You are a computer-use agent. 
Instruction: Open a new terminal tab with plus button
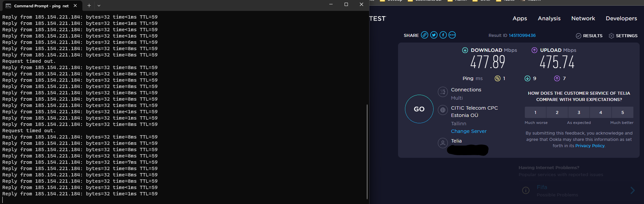tap(89, 6)
